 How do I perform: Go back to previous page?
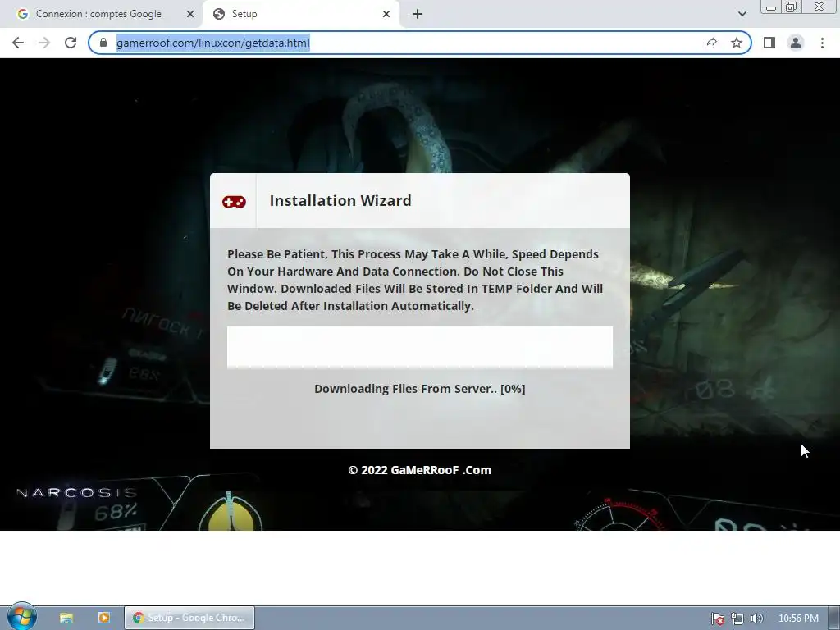coord(18,43)
